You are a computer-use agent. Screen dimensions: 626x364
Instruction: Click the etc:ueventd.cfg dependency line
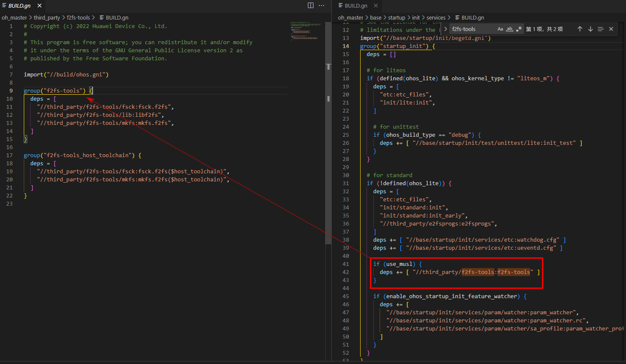coord(468,248)
